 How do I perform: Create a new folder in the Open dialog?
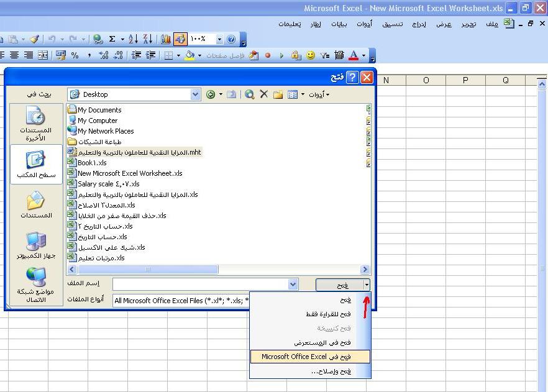point(278,94)
